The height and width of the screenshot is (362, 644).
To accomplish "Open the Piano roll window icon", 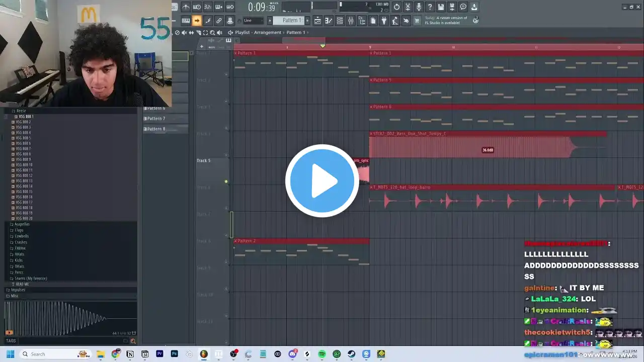I will pos(329,21).
